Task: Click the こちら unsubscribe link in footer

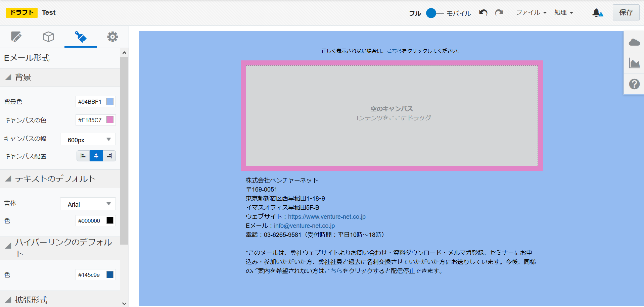Action: point(333,271)
